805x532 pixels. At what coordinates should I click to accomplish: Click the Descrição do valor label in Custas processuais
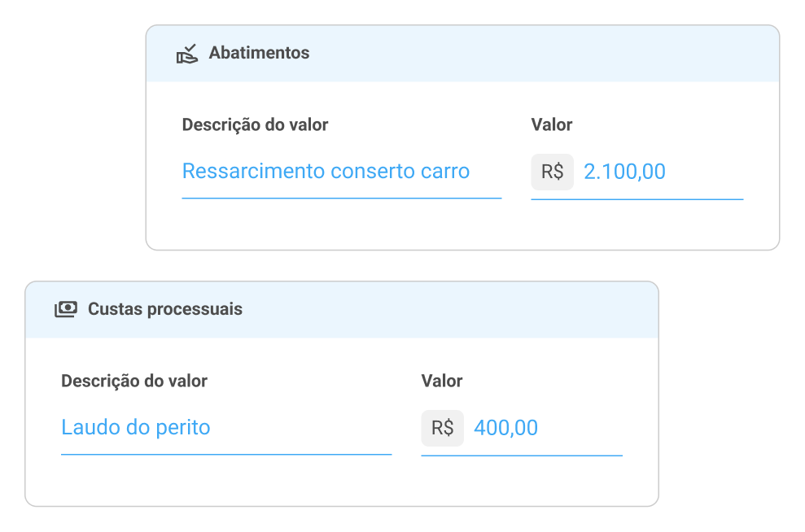pos(133,381)
